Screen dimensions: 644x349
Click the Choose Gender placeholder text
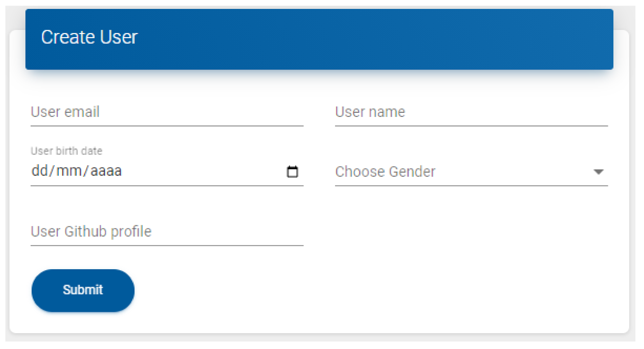click(x=385, y=172)
